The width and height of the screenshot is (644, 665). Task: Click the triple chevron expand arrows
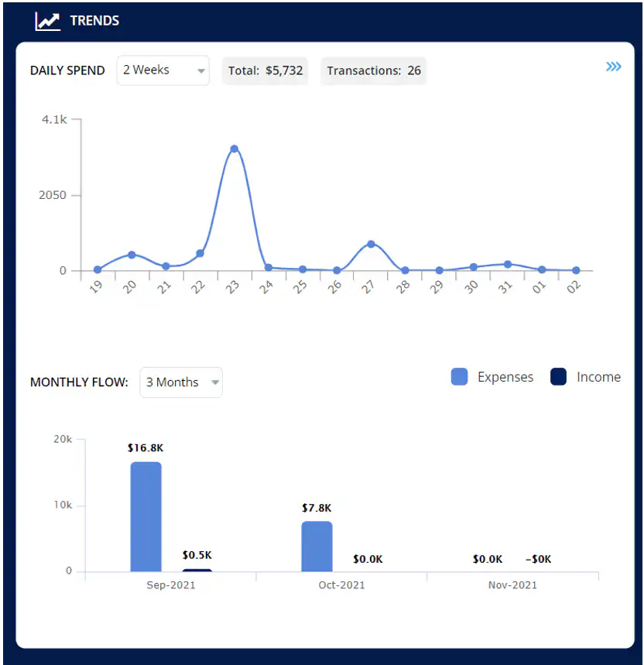click(613, 67)
